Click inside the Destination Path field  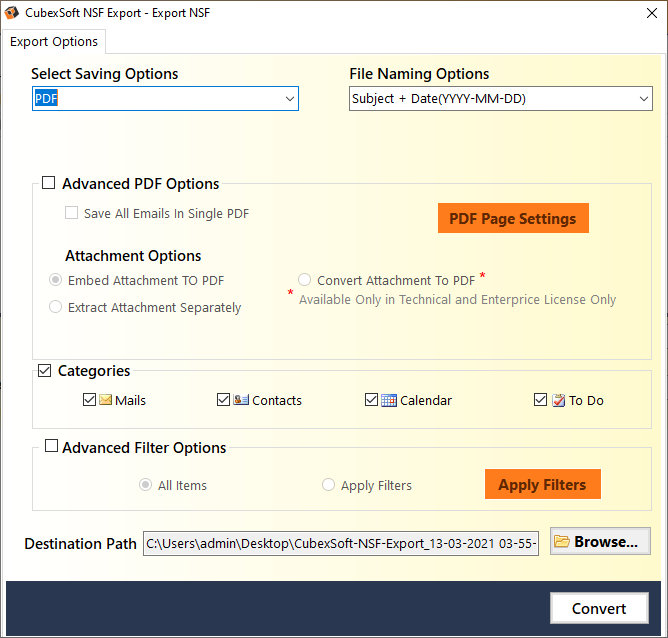[x=341, y=543]
